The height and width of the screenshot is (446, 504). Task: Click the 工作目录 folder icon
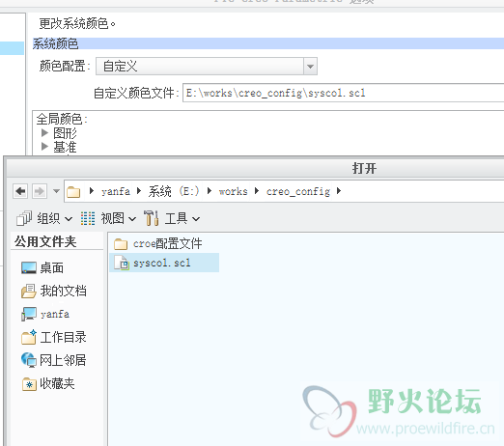pyautogui.click(x=29, y=337)
